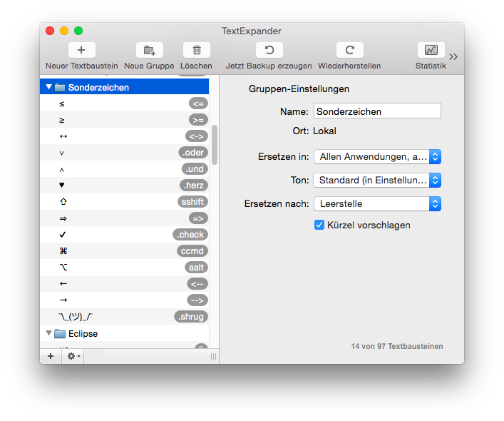Open the Statistik chart icon
The width and height of the screenshot is (504, 421).
click(x=431, y=50)
